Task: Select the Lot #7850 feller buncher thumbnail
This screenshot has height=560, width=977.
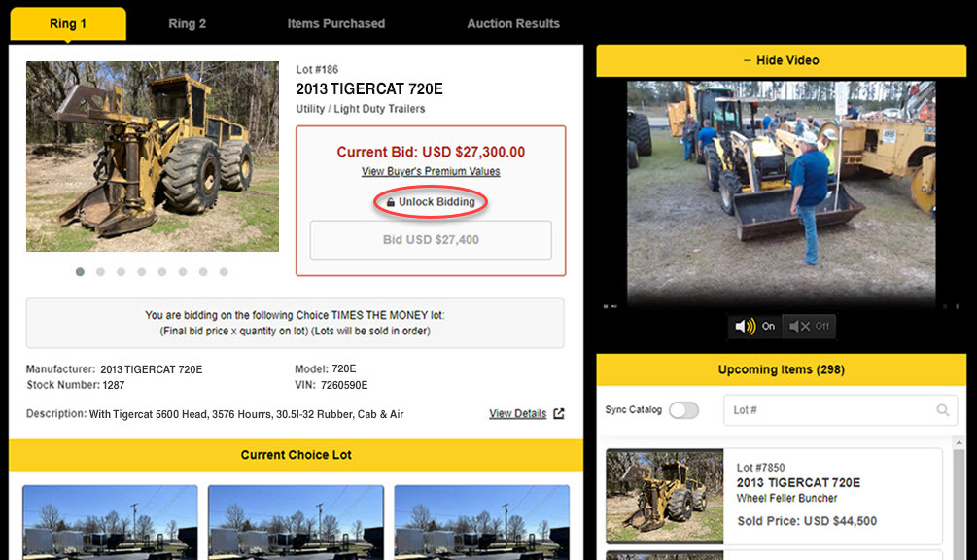Action: pyautogui.click(x=664, y=496)
